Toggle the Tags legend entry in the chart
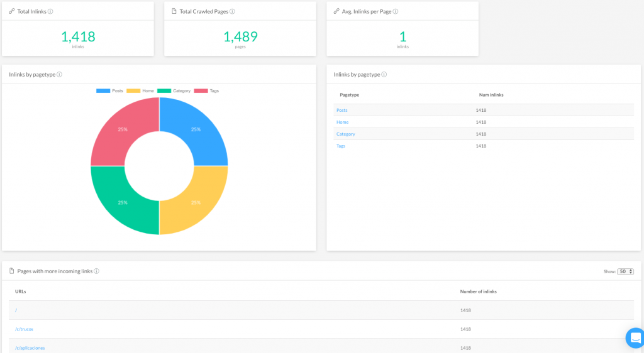Viewport: 644px width, 353px height. tap(206, 91)
